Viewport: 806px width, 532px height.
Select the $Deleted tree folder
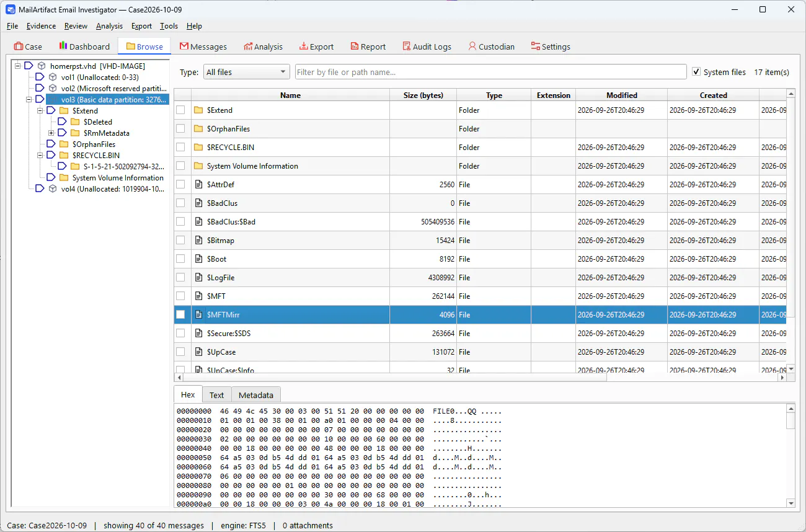[98, 122]
